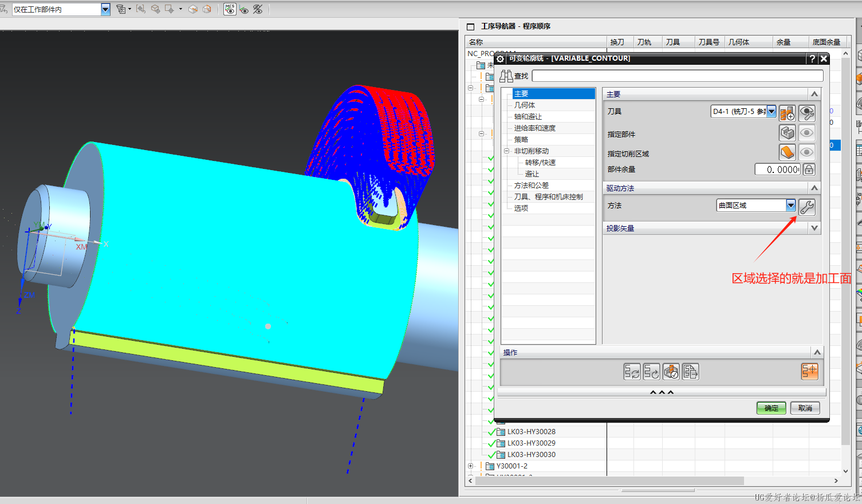This screenshot has height=504, width=862.
Task: Collapse the 非切削移动 tree node
Action: (x=507, y=151)
